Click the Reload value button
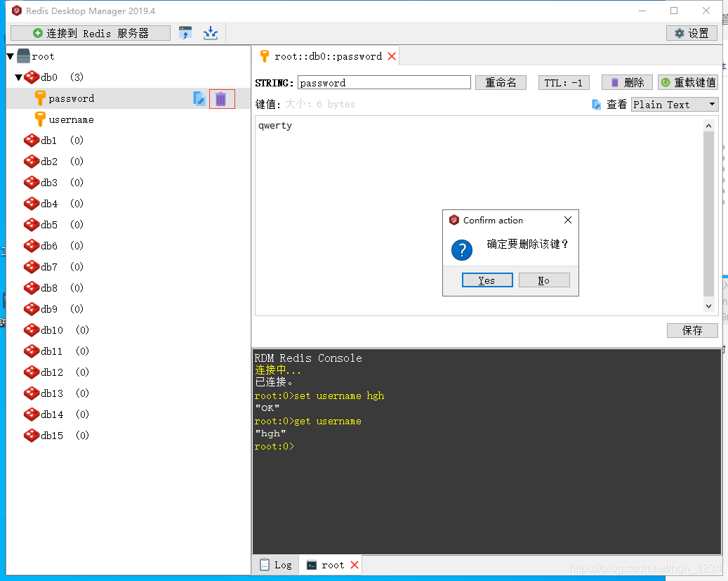The width and height of the screenshot is (728, 581). (x=688, y=82)
